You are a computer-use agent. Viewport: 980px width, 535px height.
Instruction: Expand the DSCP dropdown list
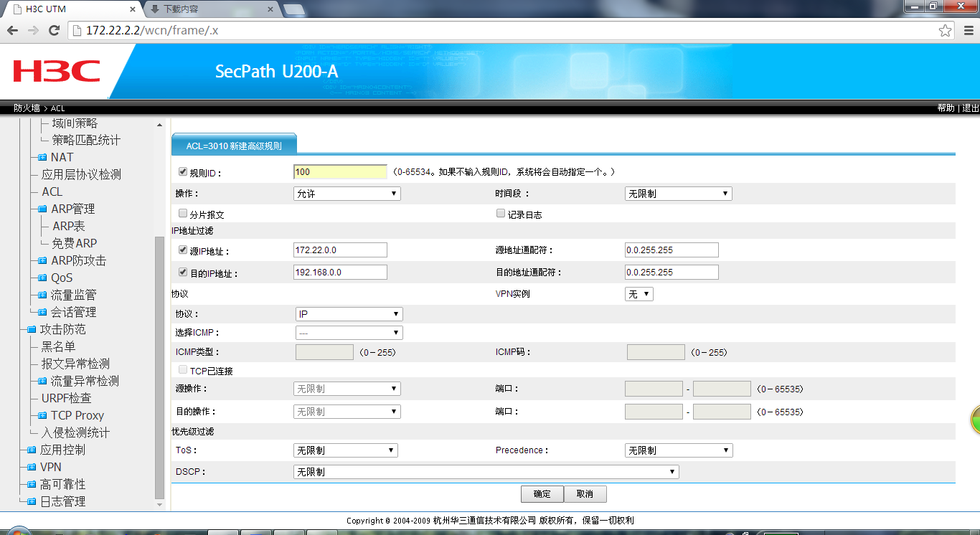[486, 472]
